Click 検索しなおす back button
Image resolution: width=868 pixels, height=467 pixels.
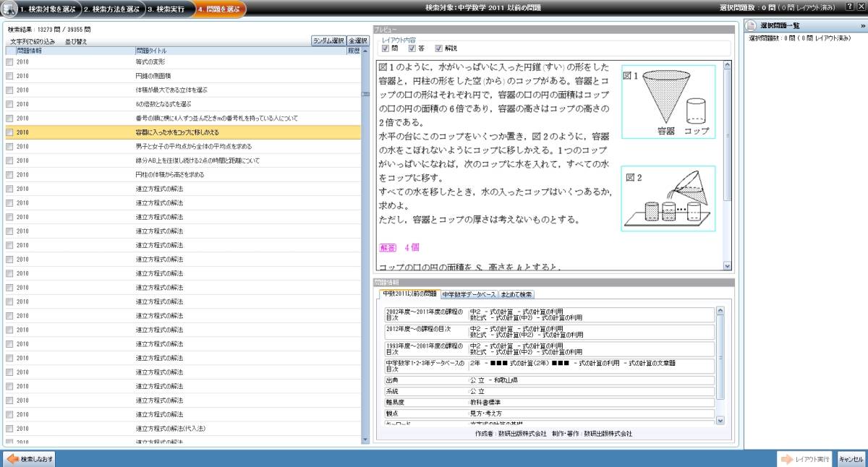click(29, 459)
